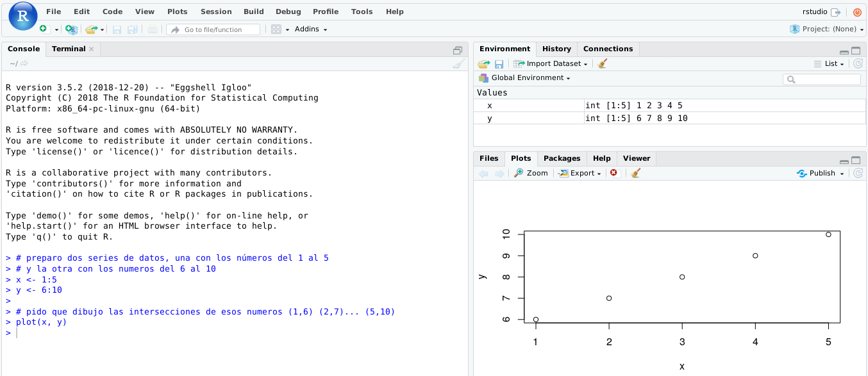This screenshot has width=868, height=376.
Task: Save the workspace with the disk icon
Action: coord(499,63)
